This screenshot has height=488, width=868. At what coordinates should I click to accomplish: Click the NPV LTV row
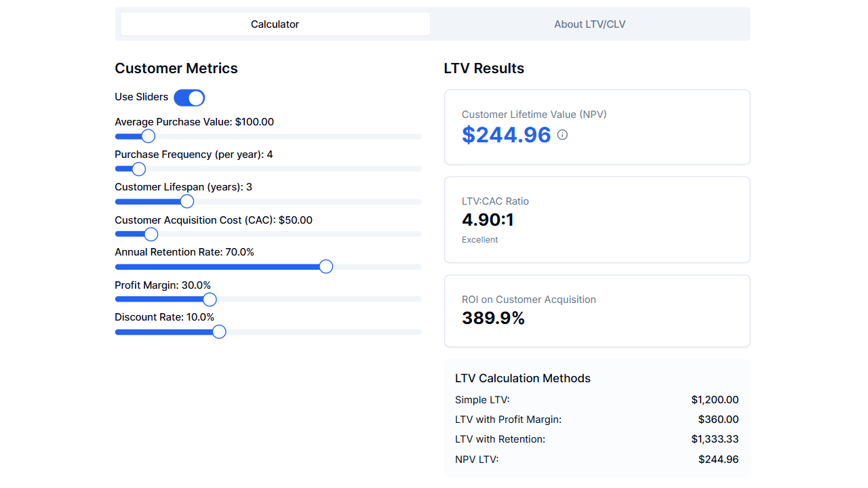(597, 459)
